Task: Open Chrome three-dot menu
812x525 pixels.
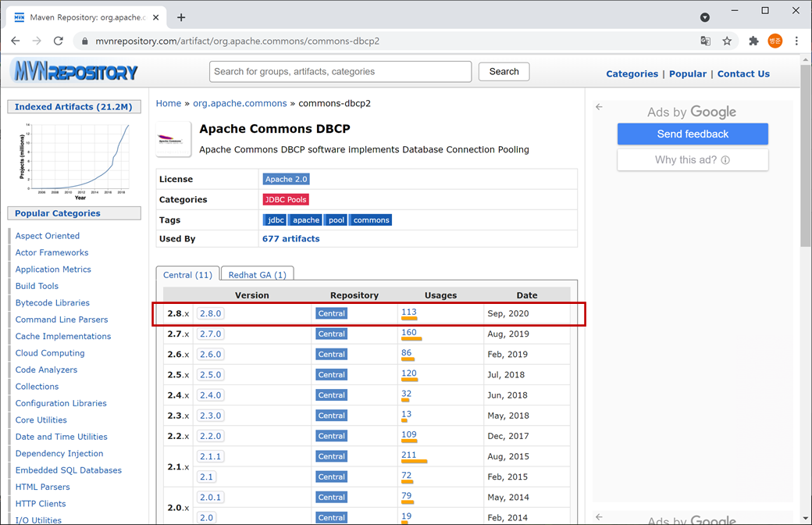Action: (796, 41)
